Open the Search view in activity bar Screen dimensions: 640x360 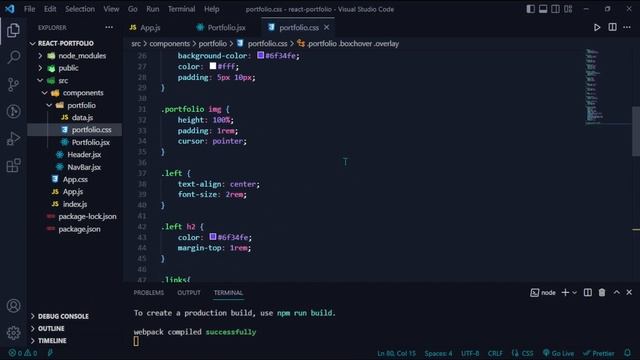(13, 57)
